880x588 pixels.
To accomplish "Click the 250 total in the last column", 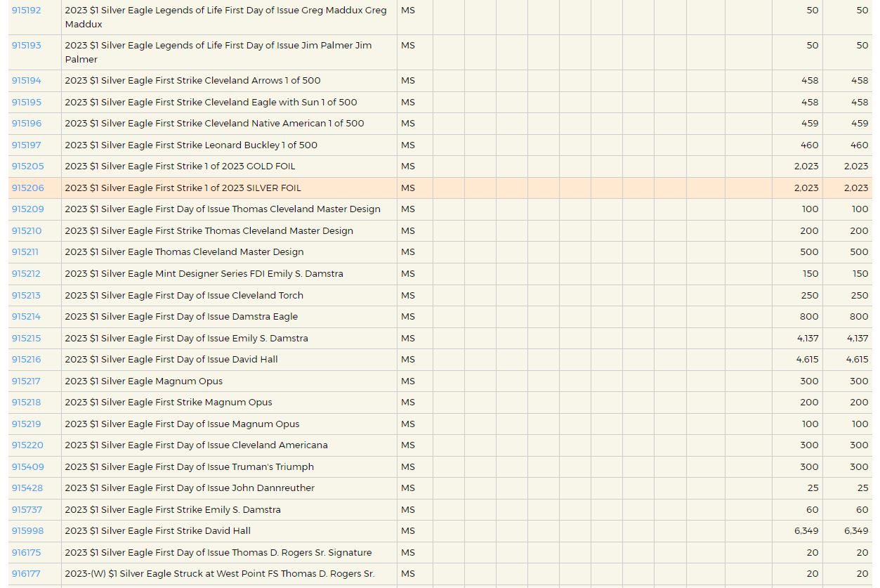I will (860, 296).
